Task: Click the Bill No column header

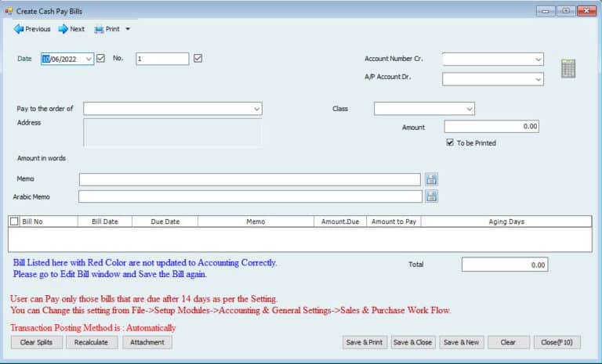Action: click(x=48, y=222)
